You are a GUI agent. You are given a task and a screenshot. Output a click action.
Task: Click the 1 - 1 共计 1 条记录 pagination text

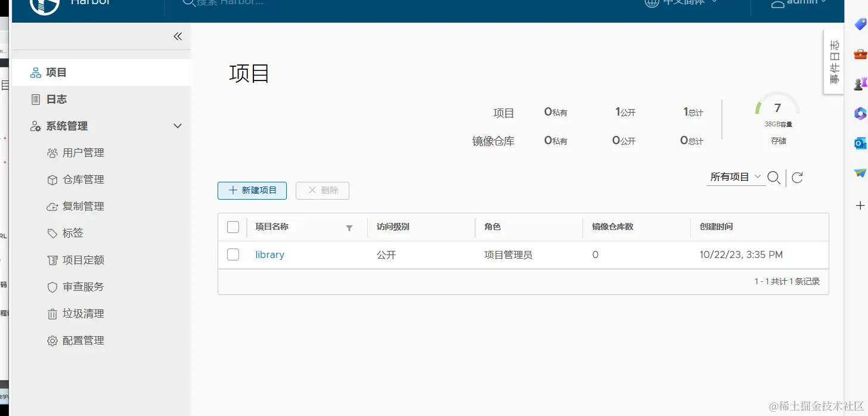[x=787, y=281]
